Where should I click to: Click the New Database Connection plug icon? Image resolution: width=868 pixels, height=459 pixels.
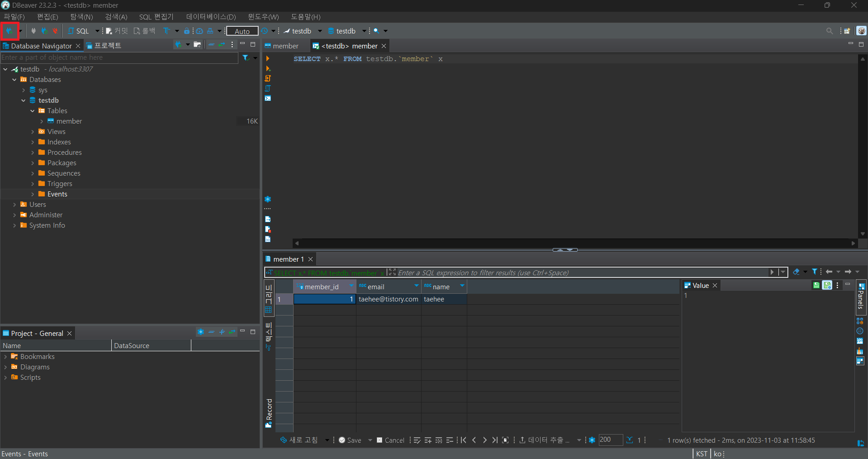(x=9, y=31)
